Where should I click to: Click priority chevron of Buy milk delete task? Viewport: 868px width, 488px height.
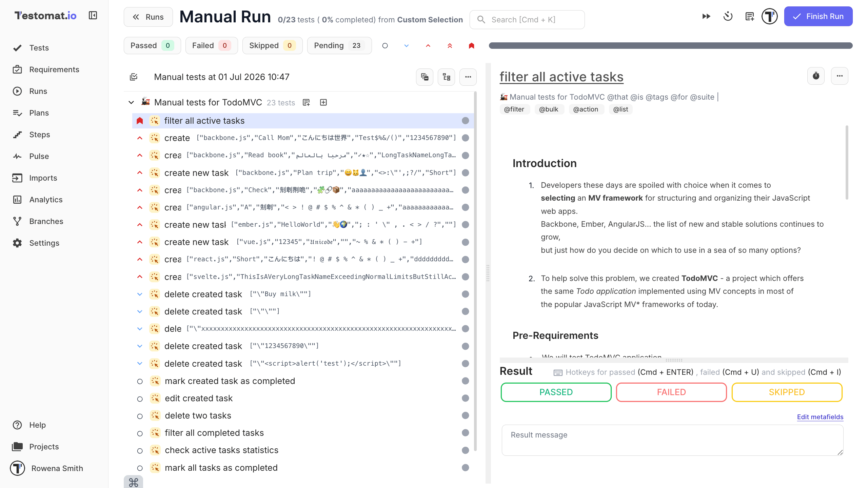(140, 294)
